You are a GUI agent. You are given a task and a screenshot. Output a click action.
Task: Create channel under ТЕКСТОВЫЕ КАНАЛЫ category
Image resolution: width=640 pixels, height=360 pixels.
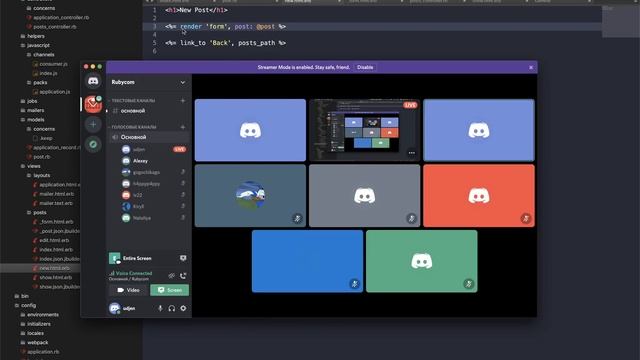click(x=182, y=100)
